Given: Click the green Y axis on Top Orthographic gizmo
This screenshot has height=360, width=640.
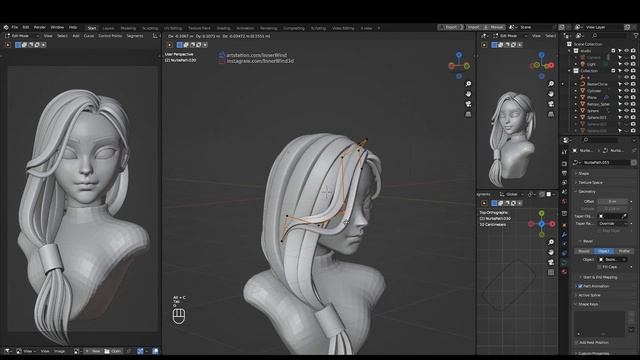Looking at the screenshot, I should (542, 213).
